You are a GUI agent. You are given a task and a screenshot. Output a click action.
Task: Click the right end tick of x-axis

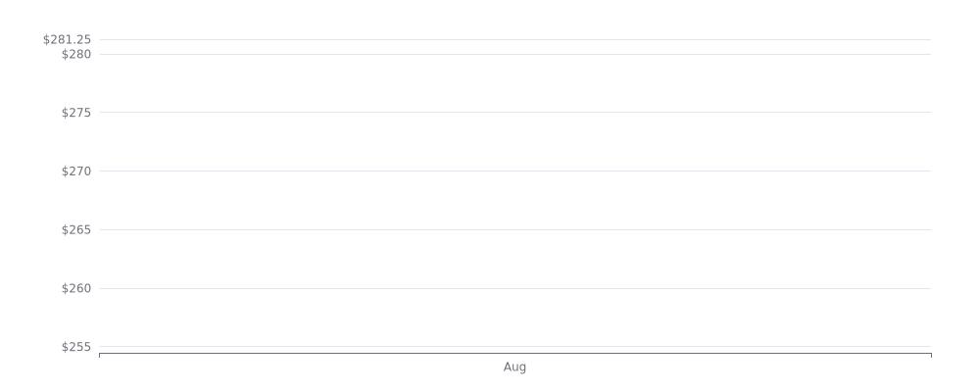coord(931,355)
